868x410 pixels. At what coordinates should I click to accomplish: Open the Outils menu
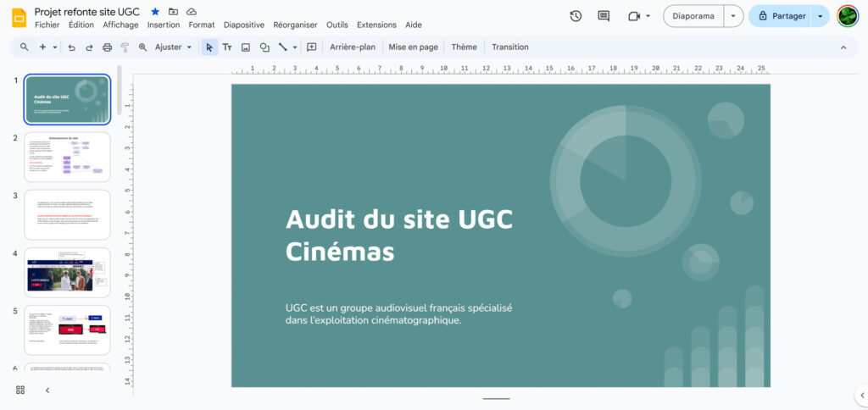coord(337,25)
